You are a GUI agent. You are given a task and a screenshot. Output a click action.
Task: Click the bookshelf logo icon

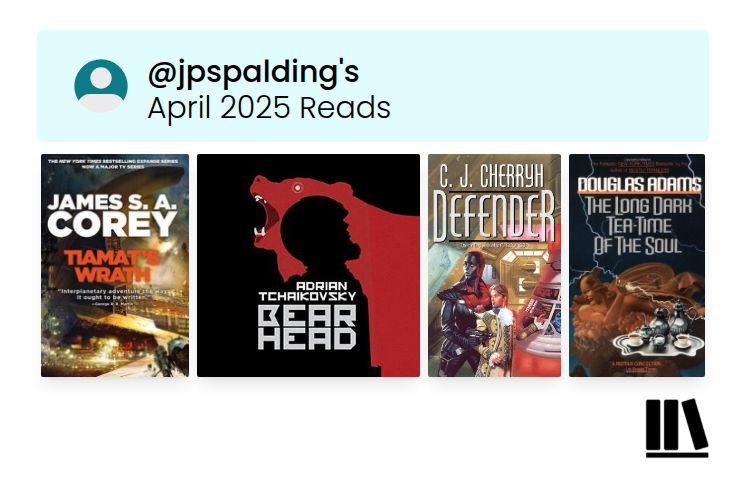(x=677, y=428)
